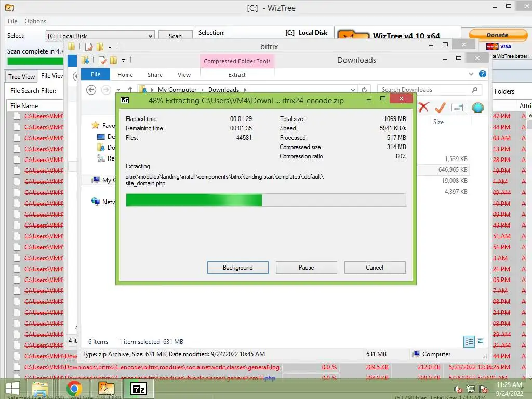Open Customize Quick Access Toolbar dropdown in bitrix
This screenshot has height=399, width=532.
pyautogui.click(x=110, y=47)
